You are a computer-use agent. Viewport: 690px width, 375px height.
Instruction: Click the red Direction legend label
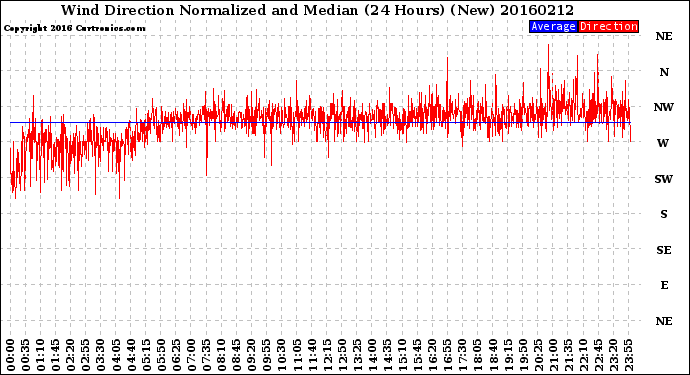[608, 26]
